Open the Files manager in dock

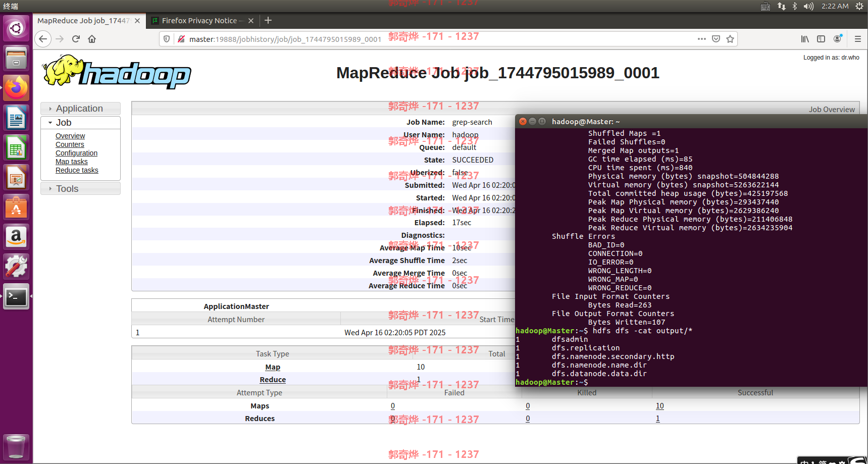(x=16, y=58)
